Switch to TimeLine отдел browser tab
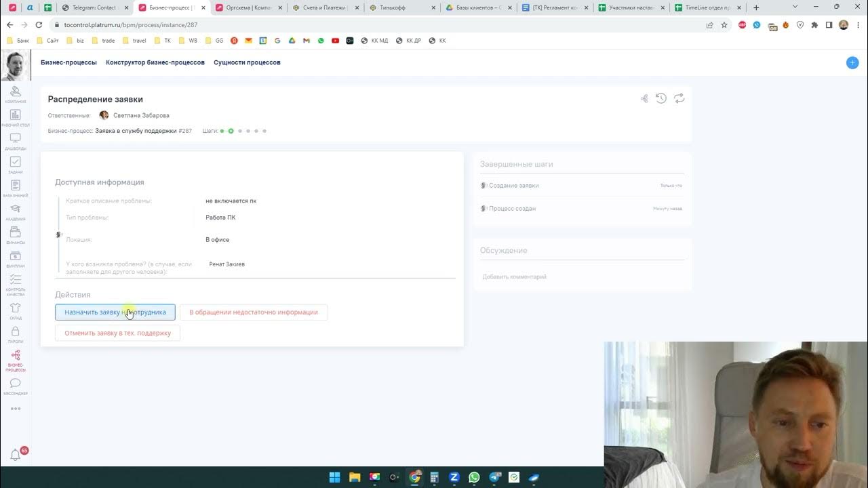This screenshot has height=488, width=868. [x=709, y=7]
